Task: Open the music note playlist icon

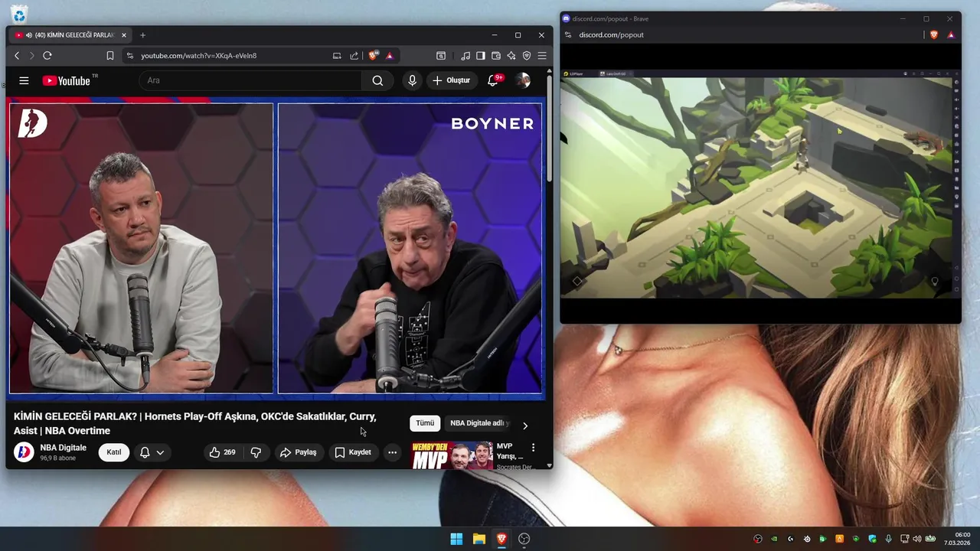Action: 465,56
